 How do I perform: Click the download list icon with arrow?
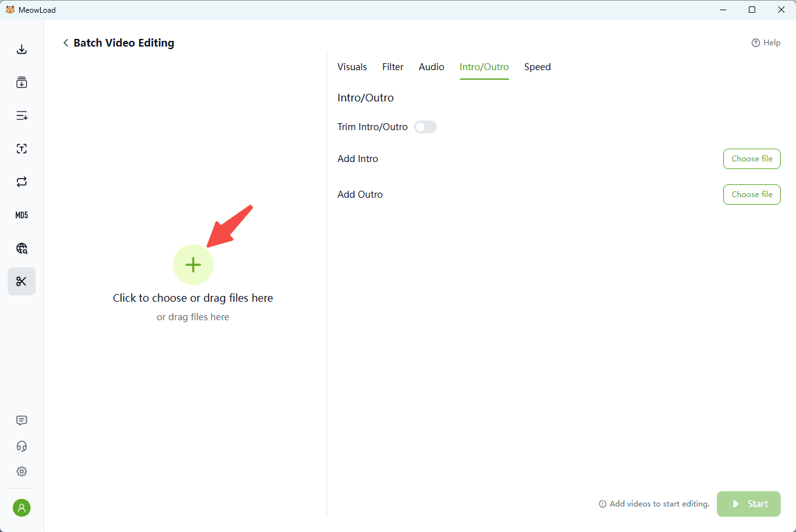(x=22, y=115)
